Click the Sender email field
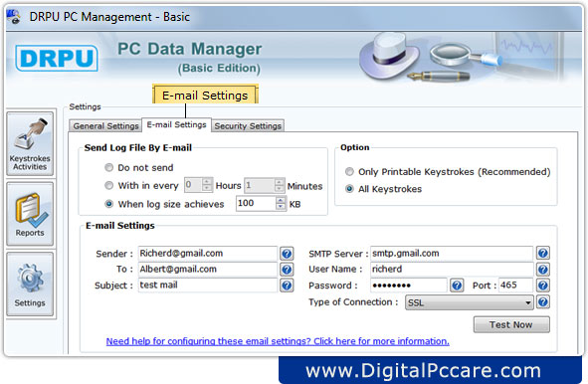Image resolution: width=588 pixels, height=384 pixels. coord(208,254)
